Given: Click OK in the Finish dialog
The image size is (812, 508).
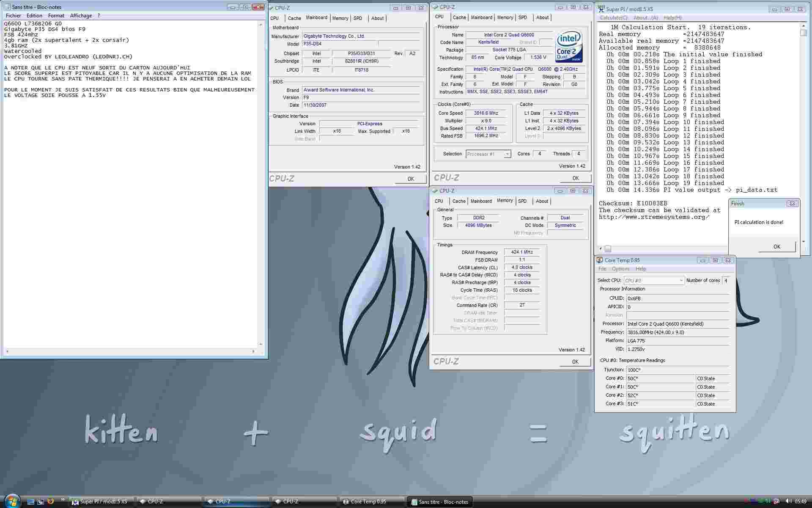Looking at the screenshot, I should coord(777,246).
